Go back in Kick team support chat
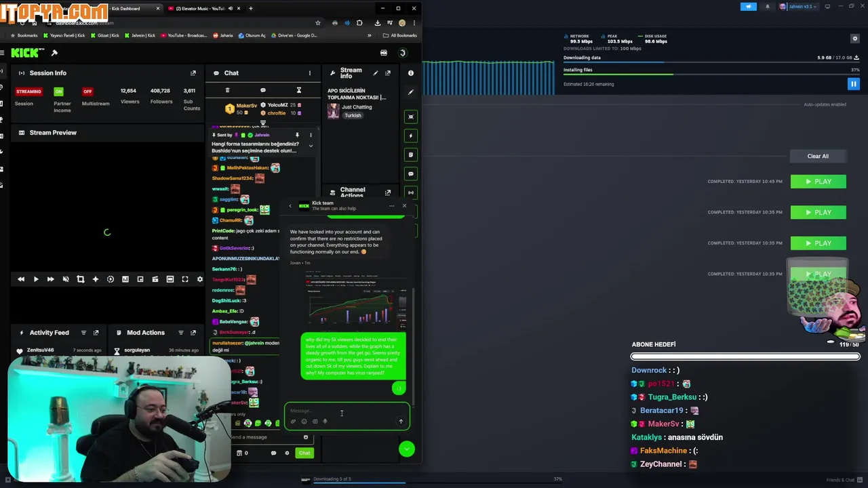Viewport: 868px width, 488px height. 290,205
